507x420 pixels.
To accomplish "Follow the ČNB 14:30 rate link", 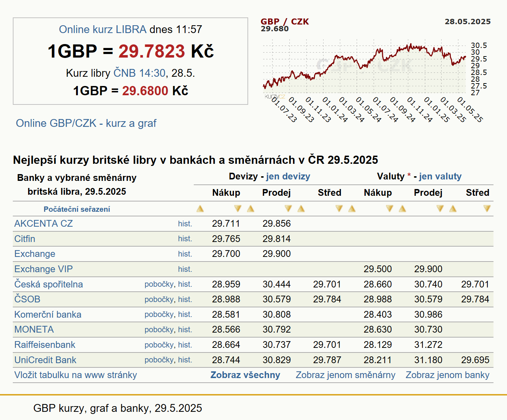I will pos(139,73).
